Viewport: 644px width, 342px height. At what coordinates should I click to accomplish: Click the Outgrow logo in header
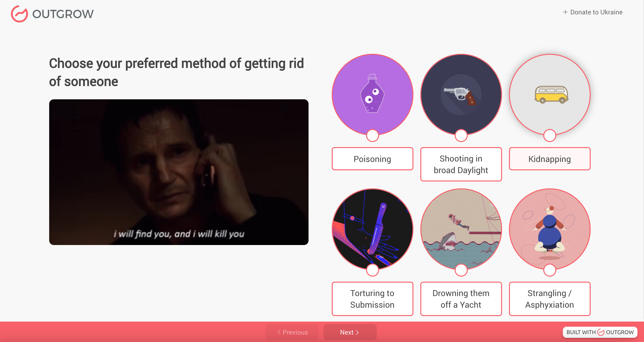tap(52, 14)
